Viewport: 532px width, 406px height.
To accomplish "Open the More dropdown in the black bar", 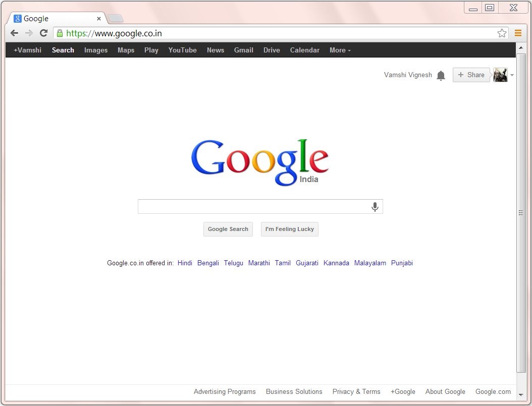I will 340,50.
